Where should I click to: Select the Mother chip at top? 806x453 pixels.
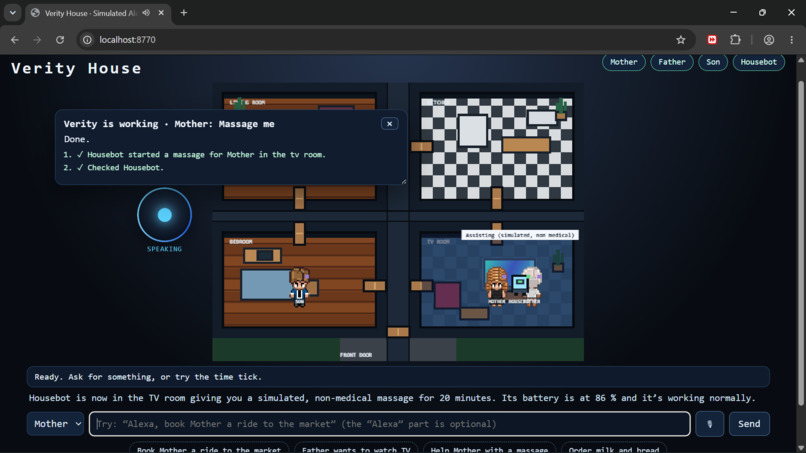pyautogui.click(x=624, y=62)
